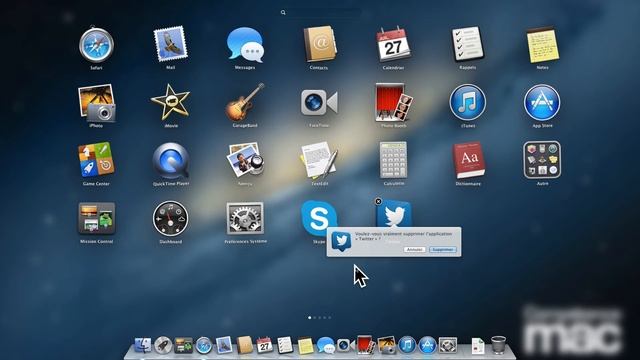
Task: Launch Messages from the Launchpad grid
Action: pos(245,45)
